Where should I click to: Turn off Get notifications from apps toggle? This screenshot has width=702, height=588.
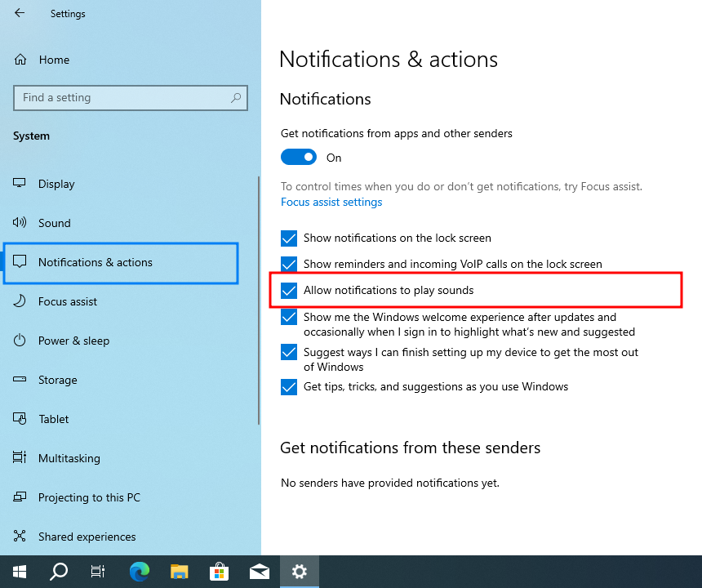pos(299,157)
